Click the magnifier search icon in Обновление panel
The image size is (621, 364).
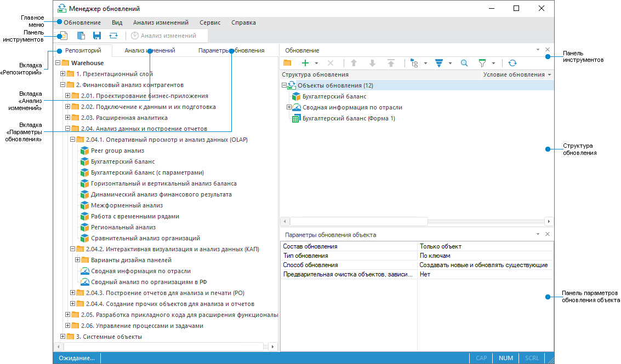click(464, 63)
